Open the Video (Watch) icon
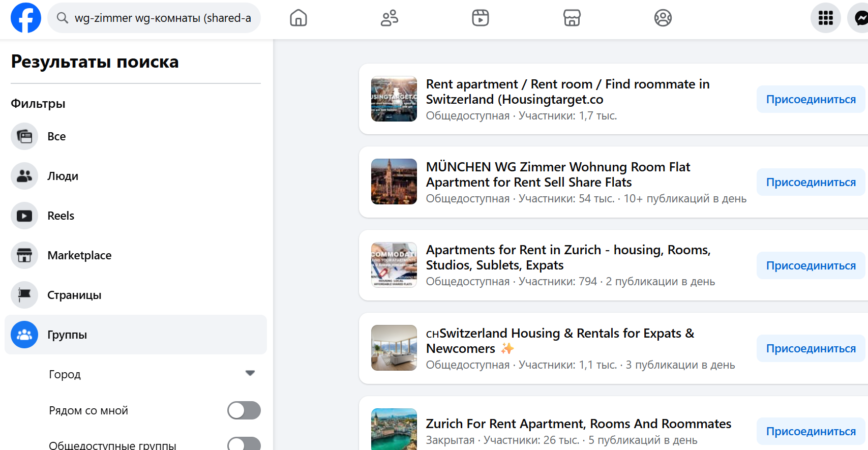The image size is (868, 450). [481, 18]
